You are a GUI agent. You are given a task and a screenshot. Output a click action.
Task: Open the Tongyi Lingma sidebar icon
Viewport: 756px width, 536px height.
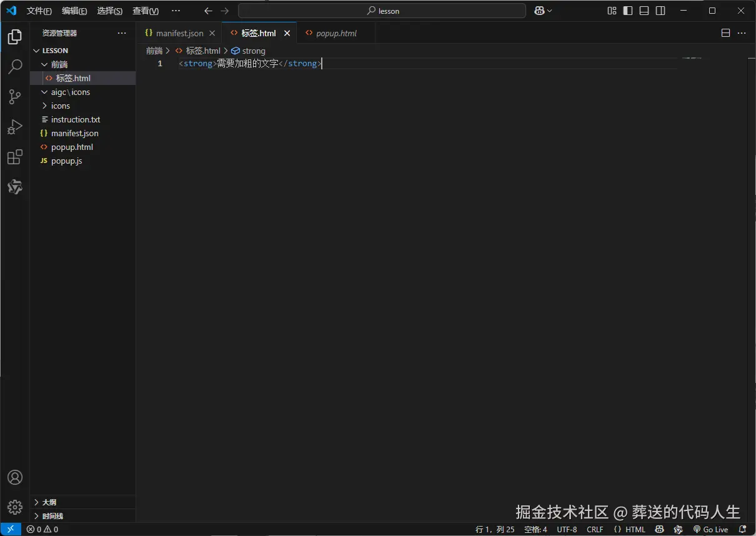[x=15, y=187]
